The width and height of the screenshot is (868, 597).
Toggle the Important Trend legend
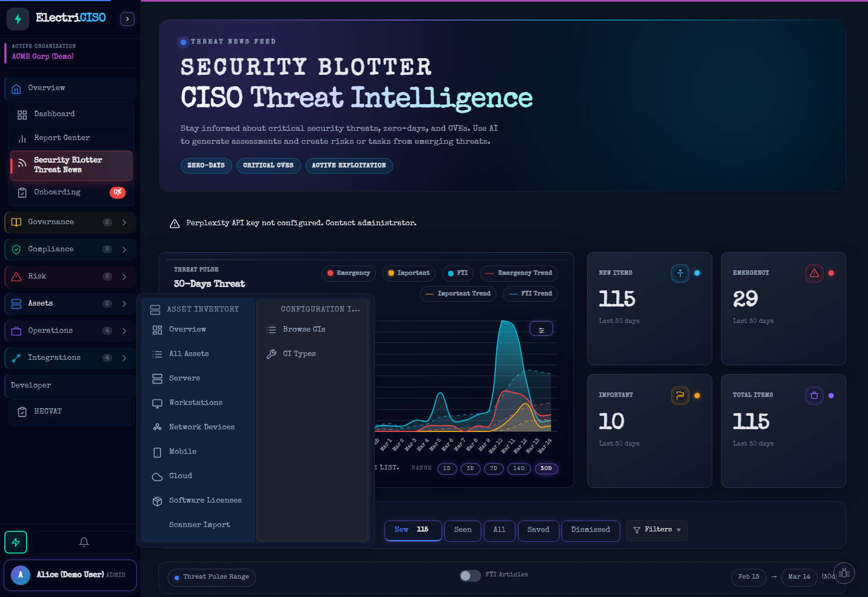pyautogui.click(x=457, y=294)
